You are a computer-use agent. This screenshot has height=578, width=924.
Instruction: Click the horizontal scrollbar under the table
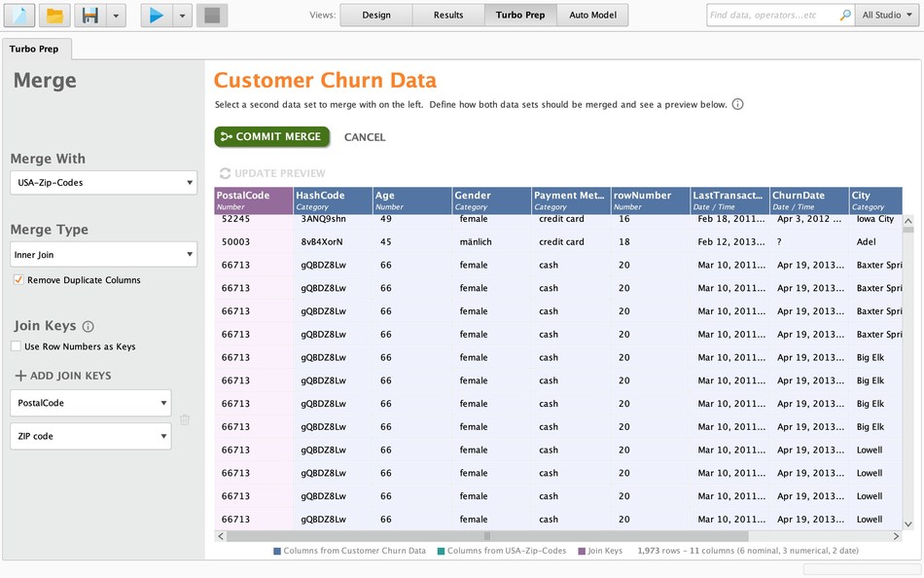tap(486, 536)
